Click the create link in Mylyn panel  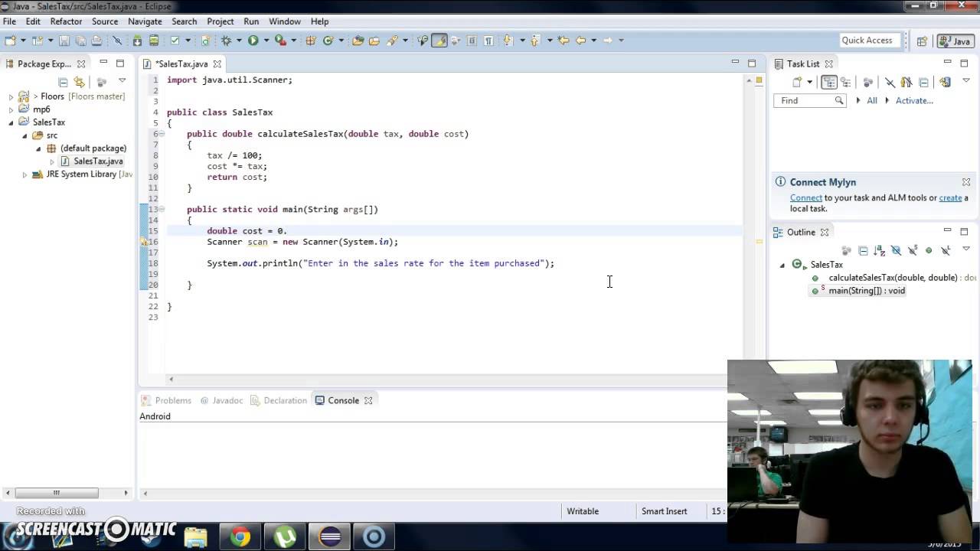pyautogui.click(x=950, y=197)
